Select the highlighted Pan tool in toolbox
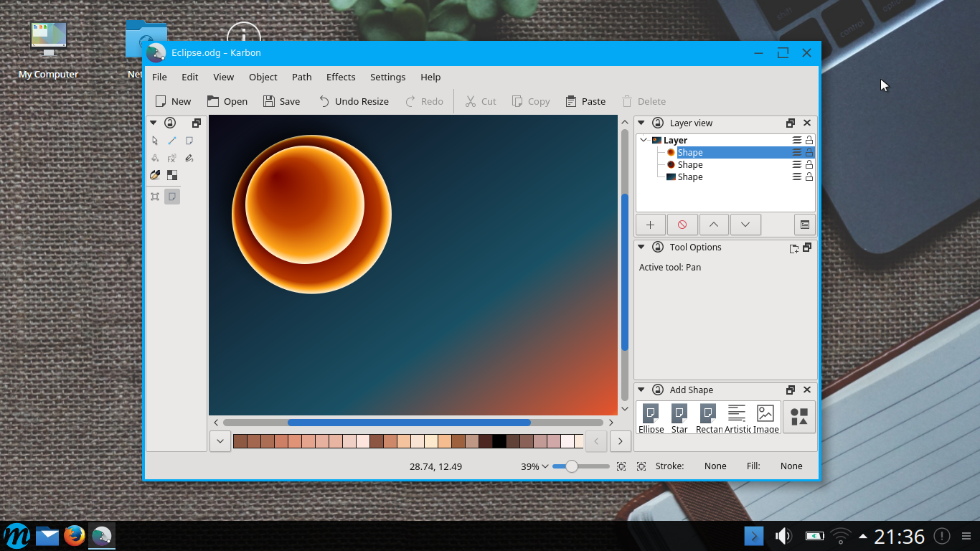 [x=172, y=197]
